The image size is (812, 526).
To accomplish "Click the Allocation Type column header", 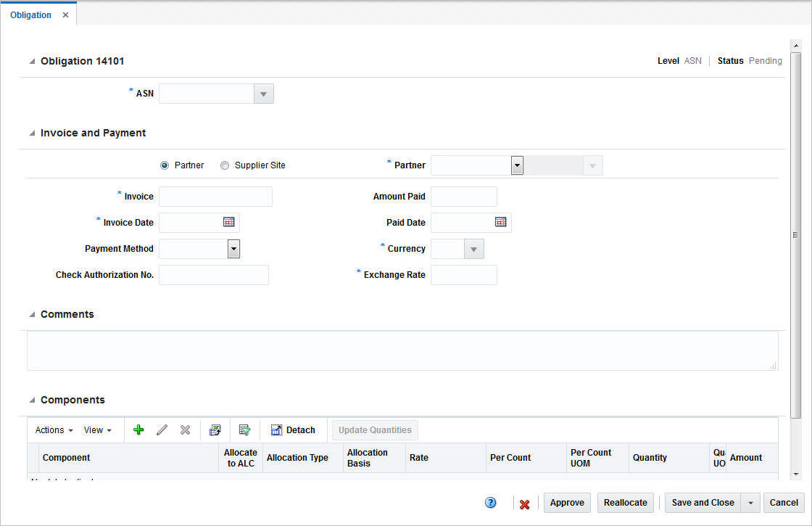I will coord(303,458).
